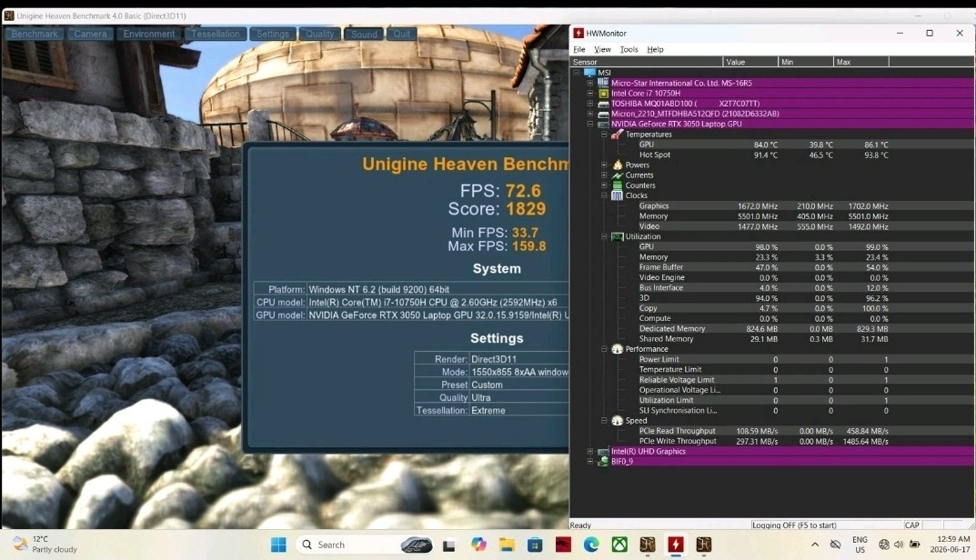Screen dimensions: 976x560
Task: Click the MSI computer monitor icon
Action: [589, 72]
